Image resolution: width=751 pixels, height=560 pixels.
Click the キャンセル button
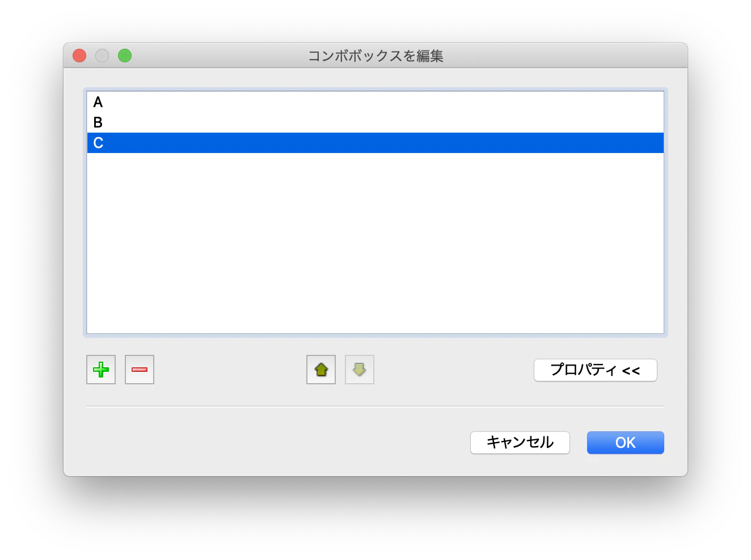520,443
